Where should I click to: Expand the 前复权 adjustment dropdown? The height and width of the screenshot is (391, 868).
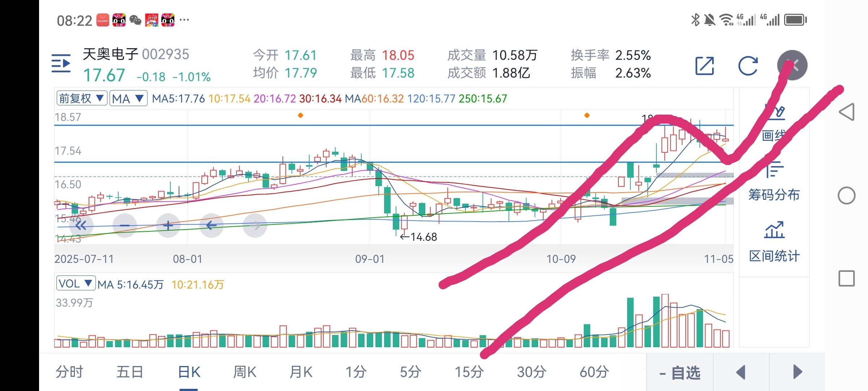pyautogui.click(x=82, y=98)
